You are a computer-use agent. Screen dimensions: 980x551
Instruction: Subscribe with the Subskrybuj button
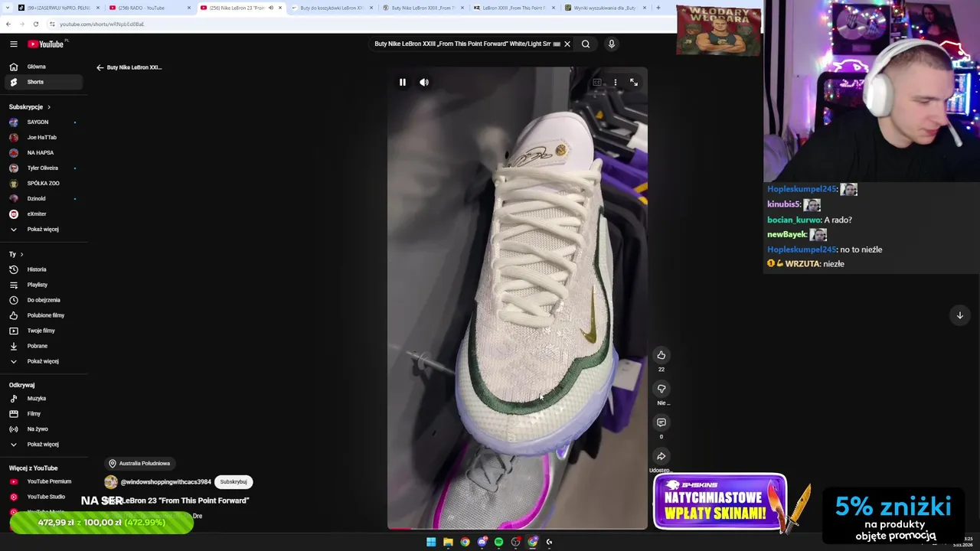click(x=234, y=482)
